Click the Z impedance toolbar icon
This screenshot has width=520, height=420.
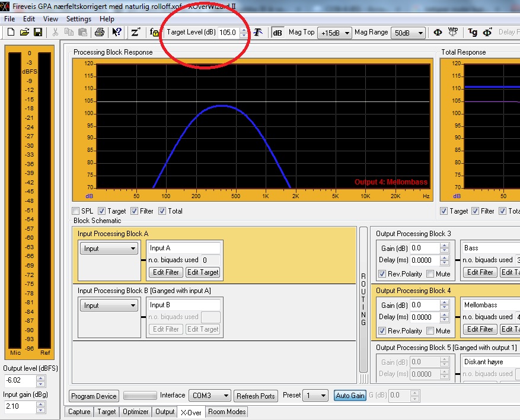(x=136, y=32)
